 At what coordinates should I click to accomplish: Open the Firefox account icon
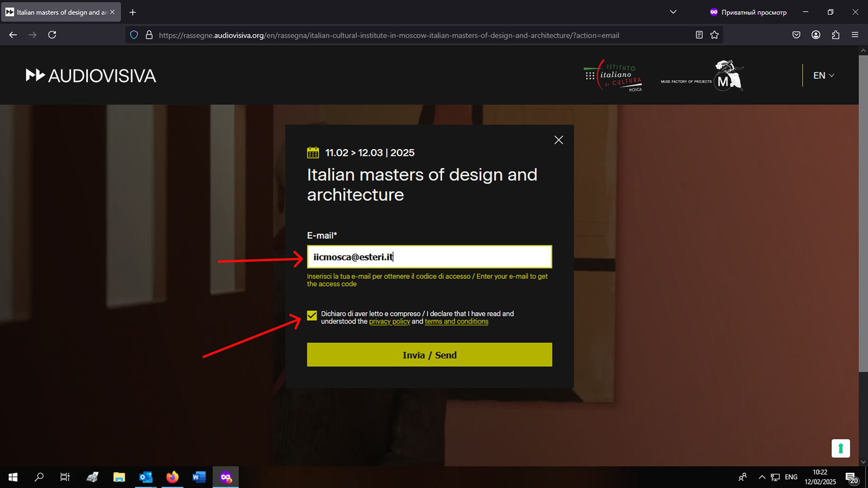coord(816,35)
